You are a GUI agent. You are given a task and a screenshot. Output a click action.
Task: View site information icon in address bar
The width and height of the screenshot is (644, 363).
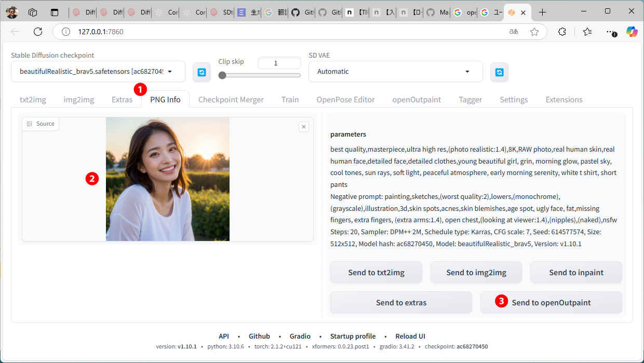pos(66,32)
